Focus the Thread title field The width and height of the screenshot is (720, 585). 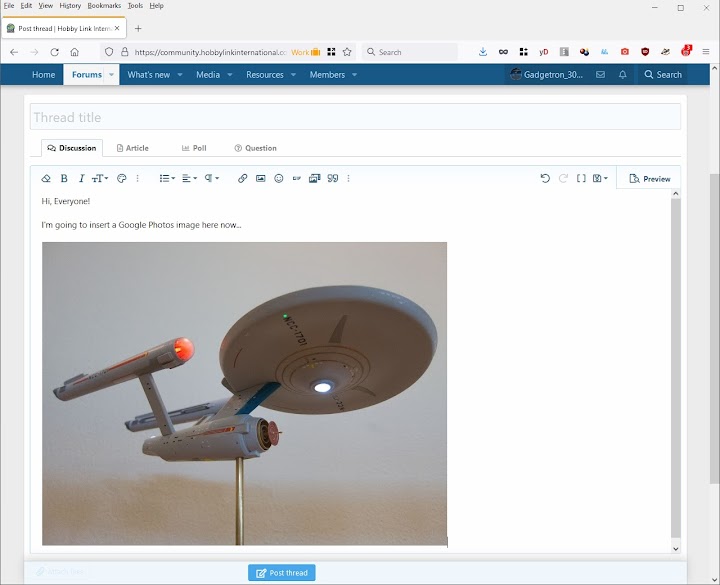(x=355, y=117)
